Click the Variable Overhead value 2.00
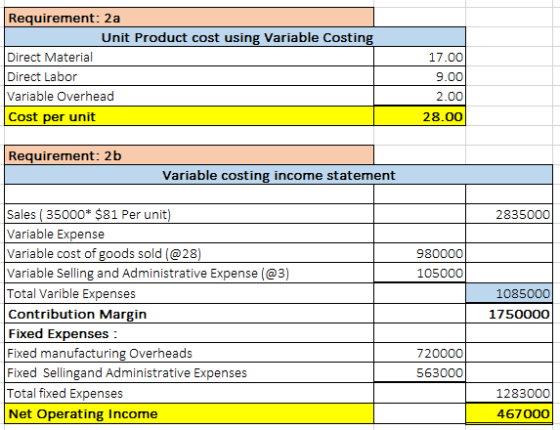The image size is (560, 430). pyautogui.click(x=420, y=96)
